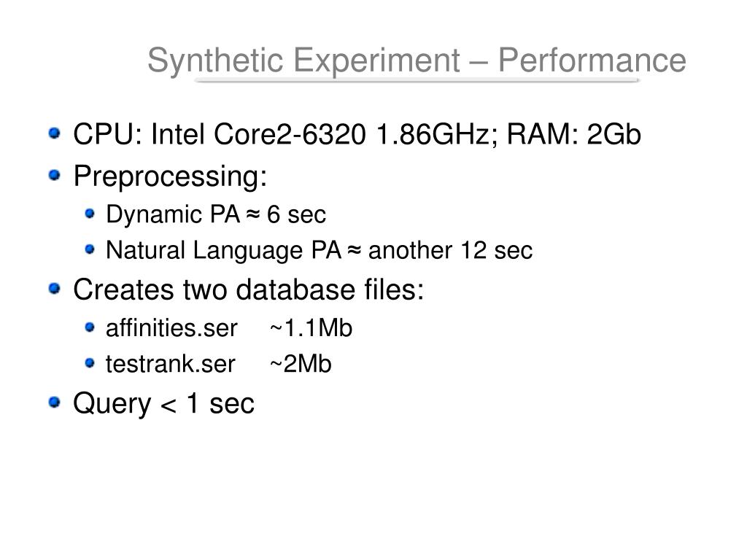This screenshot has width=747, height=560.
Task: Click the blue bullet beside CPU line
Action: click(55, 133)
